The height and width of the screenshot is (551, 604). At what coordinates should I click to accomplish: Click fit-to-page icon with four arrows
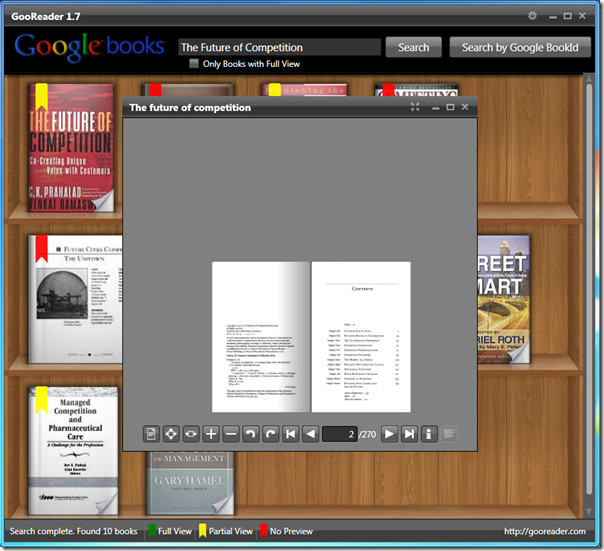tap(171, 434)
